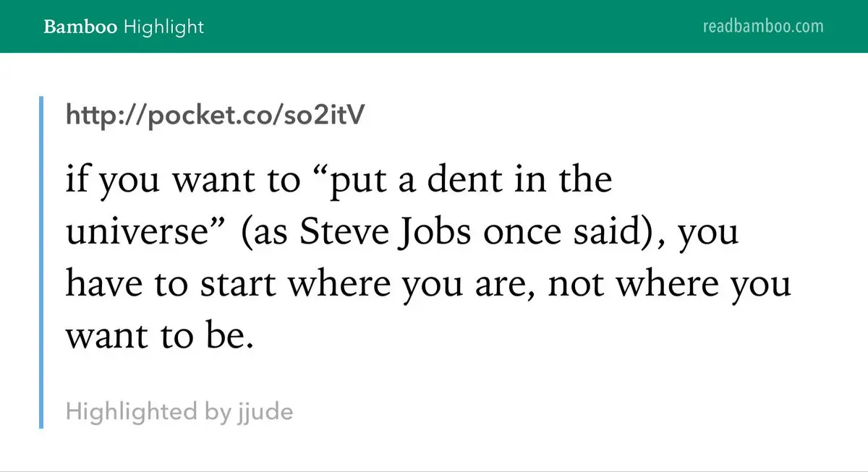868x472 pixels.
Task: Click the word "Highlight" in the header
Action: (x=164, y=27)
